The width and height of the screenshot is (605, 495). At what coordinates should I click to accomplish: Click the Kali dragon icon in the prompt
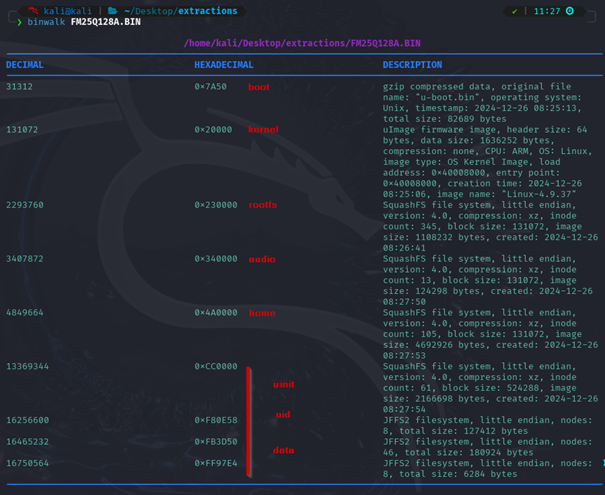[x=33, y=11]
